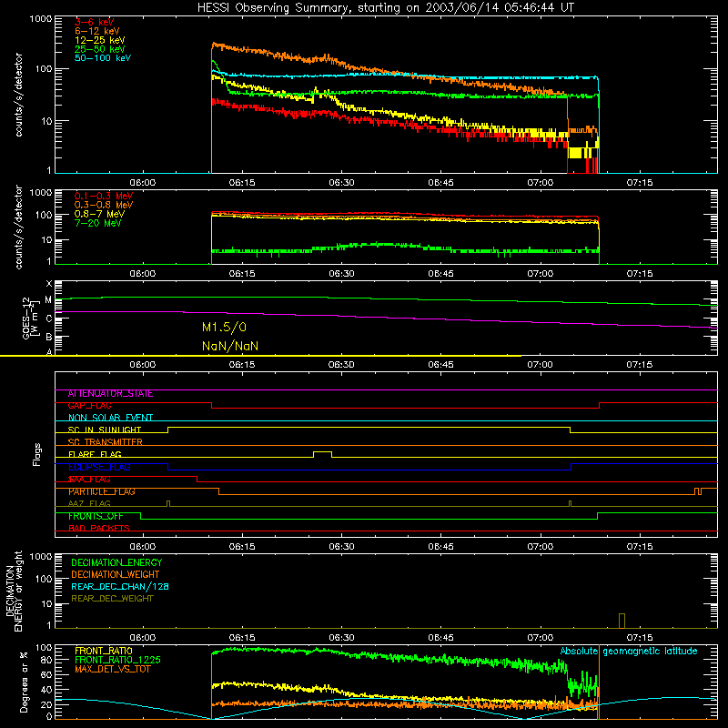Select the ATTENUATOR_STATE flag label
Screen dimensions: 728x728
(x=110, y=394)
